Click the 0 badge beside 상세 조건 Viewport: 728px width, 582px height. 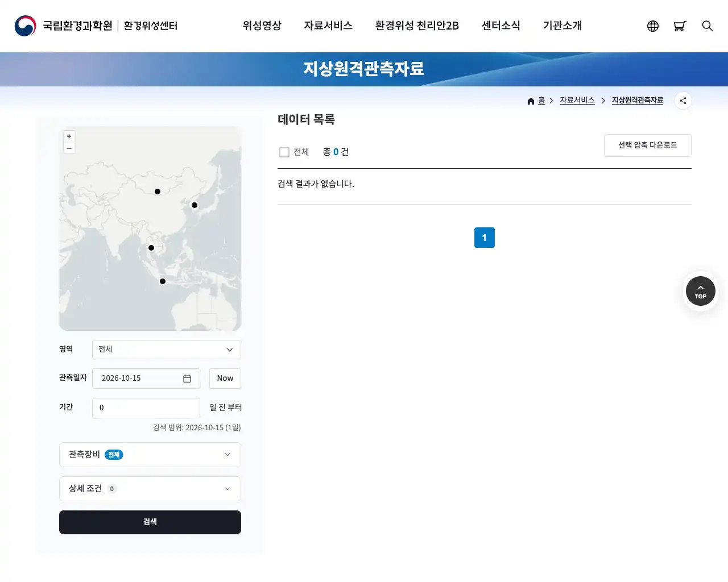[112, 489]
